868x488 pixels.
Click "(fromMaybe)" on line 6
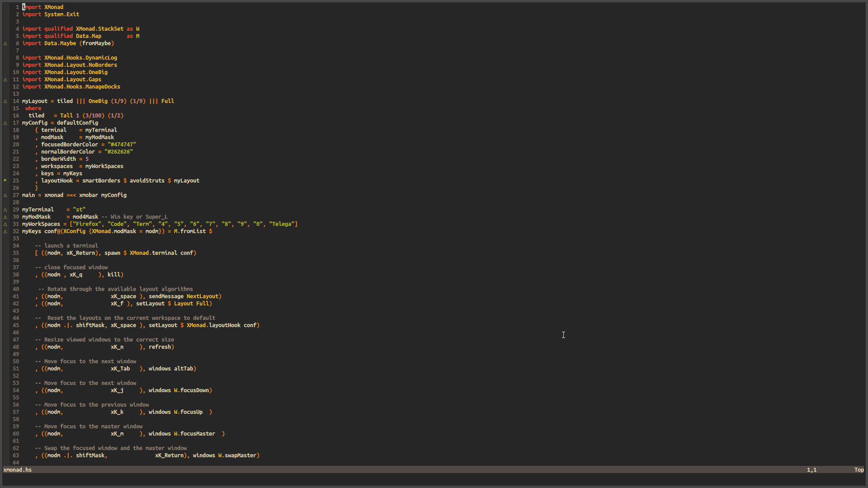(97, 43)
